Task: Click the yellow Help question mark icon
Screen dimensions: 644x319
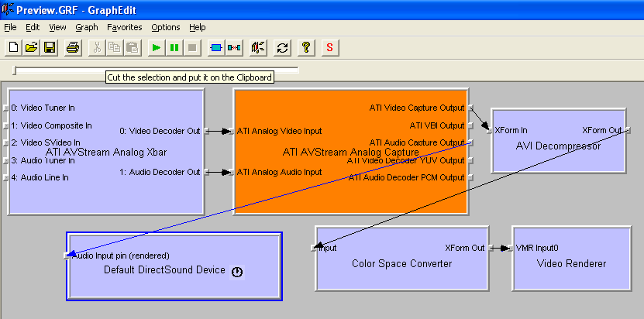Action: (x=305, y=48)
